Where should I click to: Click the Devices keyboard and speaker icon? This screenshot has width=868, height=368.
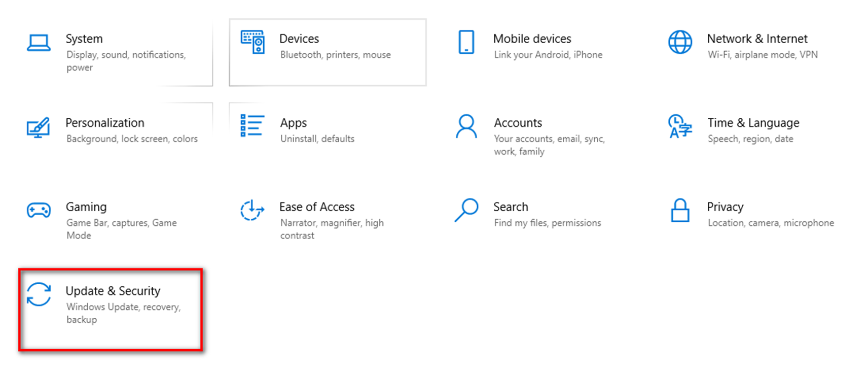click(x=252, y=42)
